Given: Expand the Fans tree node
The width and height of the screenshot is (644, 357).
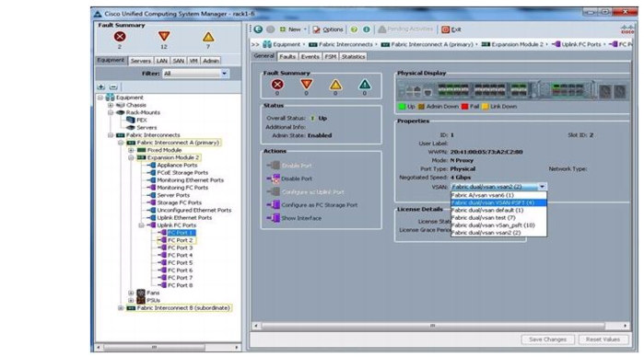Looking at the screenshot, I should [131, 293].
